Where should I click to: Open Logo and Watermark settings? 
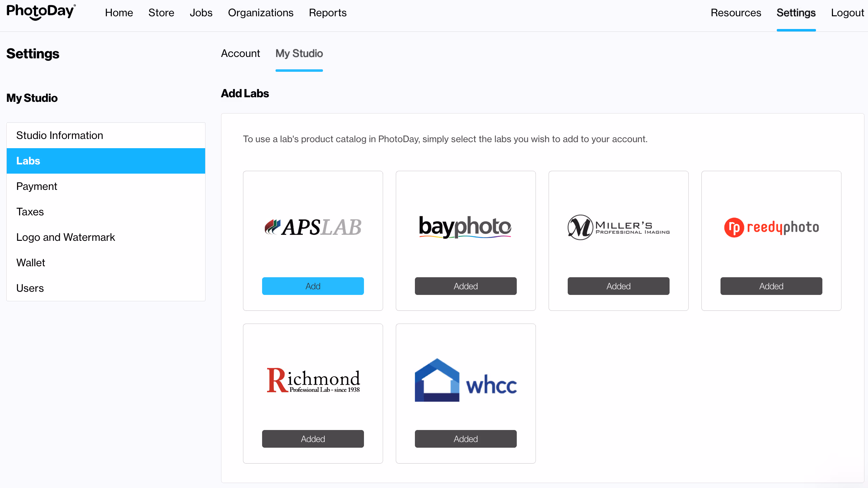(106, 237)
